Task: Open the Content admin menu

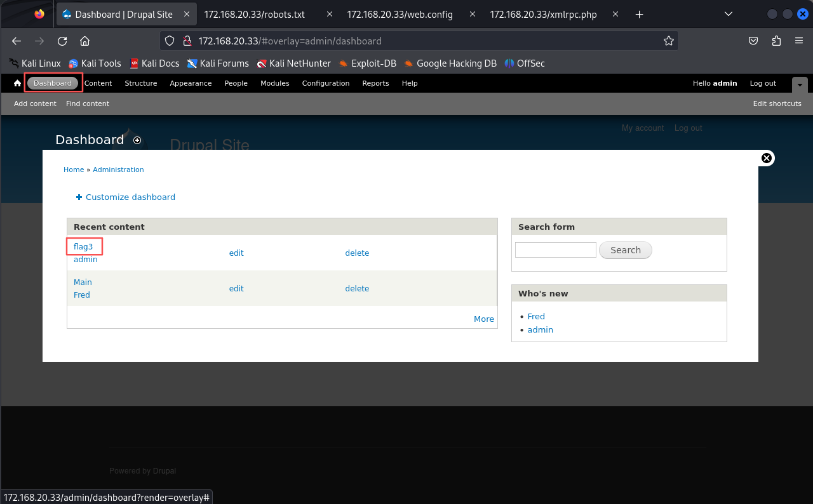Action: 98,83
